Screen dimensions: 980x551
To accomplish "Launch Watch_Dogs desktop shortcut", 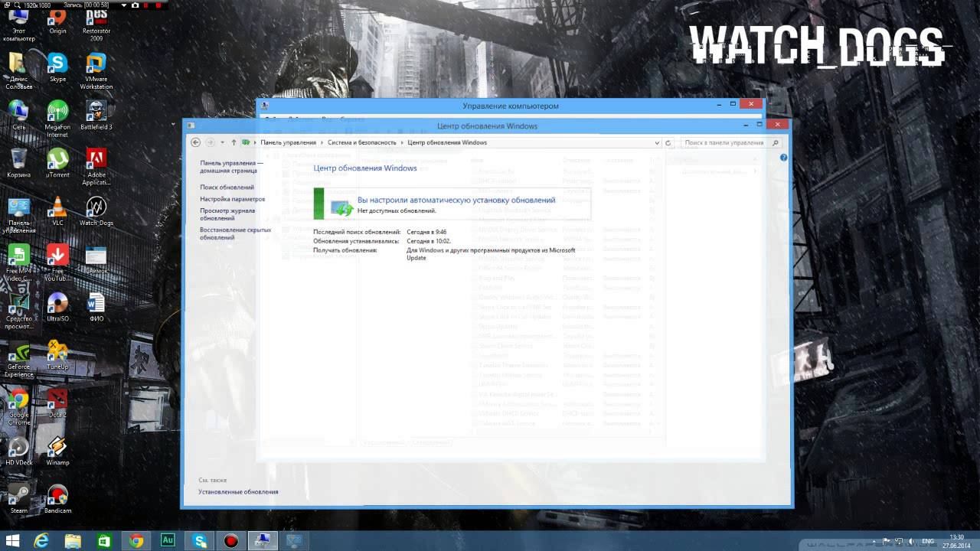I will tap(96, 211).
